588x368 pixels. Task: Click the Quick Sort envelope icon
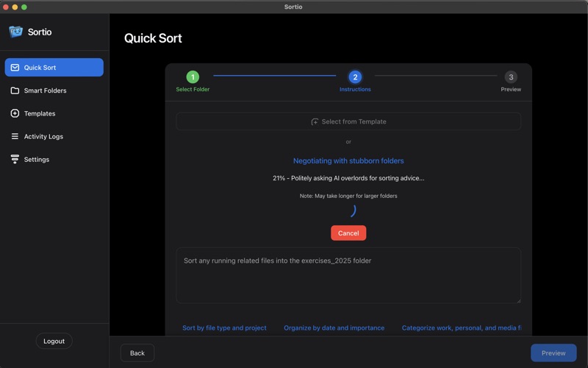click(15, 68)
